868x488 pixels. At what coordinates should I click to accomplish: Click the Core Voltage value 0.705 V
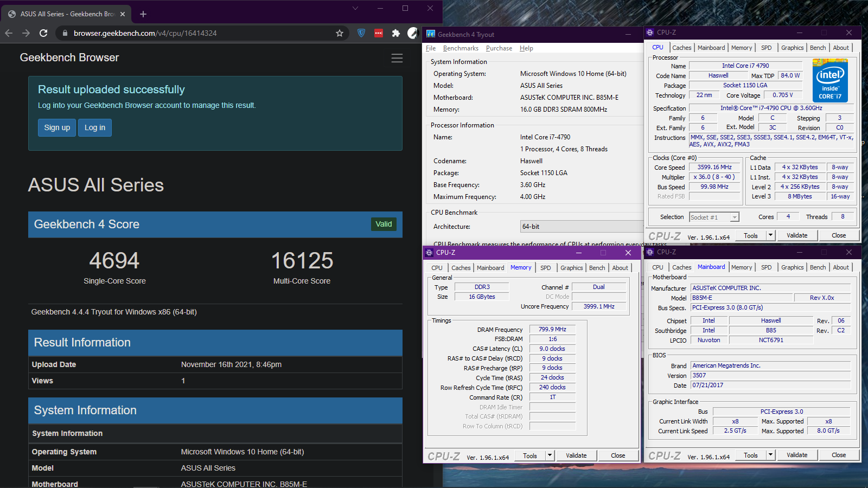pos(782,95)
